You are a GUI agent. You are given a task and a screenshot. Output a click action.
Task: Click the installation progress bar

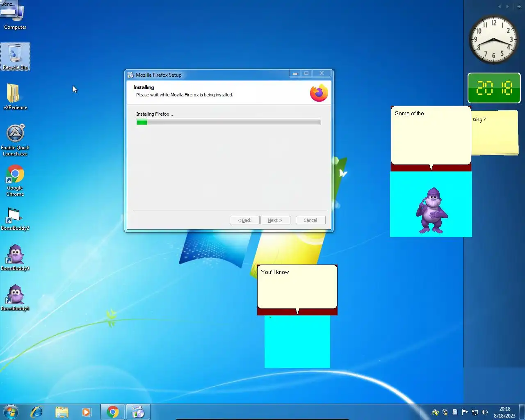(x=228, y=122)
